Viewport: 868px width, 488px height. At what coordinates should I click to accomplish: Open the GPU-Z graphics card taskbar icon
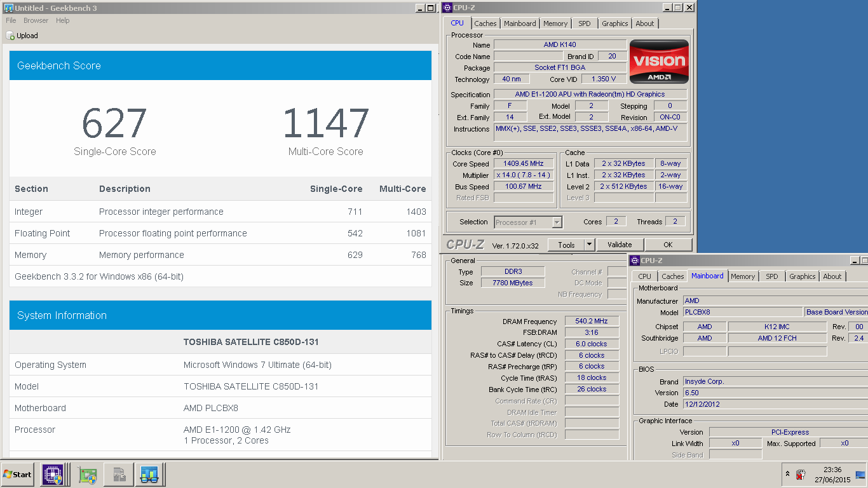coord(87,475)
